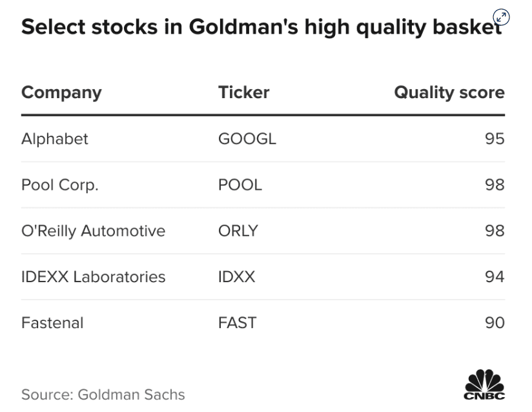Click the Company column header

61,92
